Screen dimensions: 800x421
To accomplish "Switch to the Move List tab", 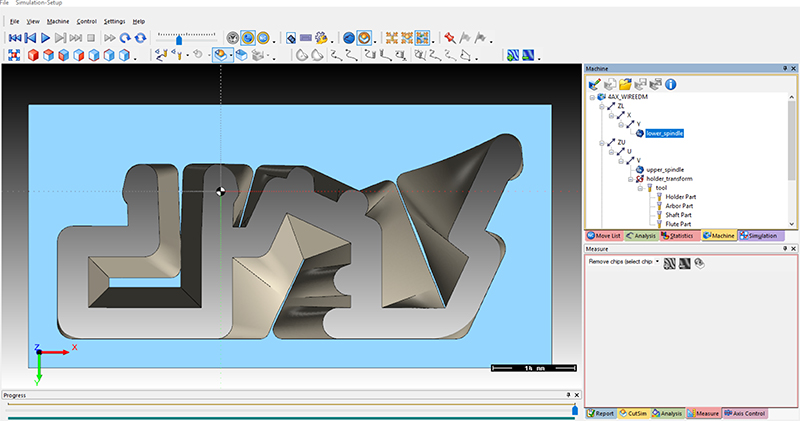I will [606, 235].
